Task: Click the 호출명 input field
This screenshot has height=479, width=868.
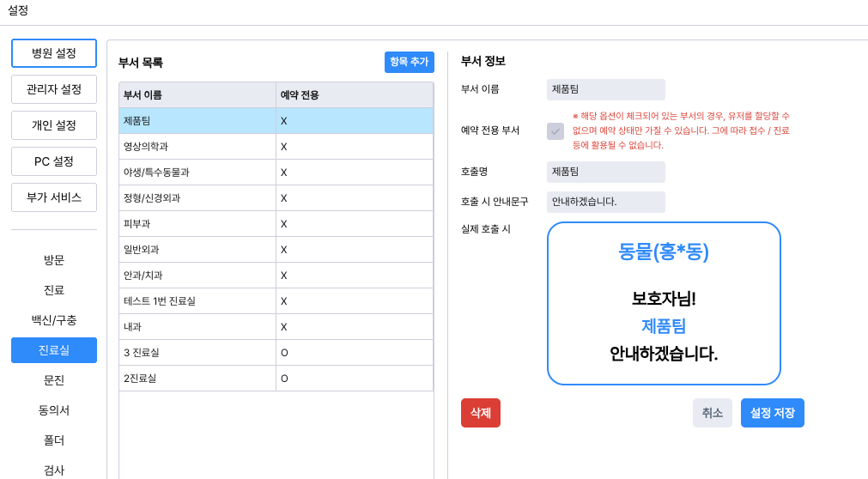Action: 605,172
